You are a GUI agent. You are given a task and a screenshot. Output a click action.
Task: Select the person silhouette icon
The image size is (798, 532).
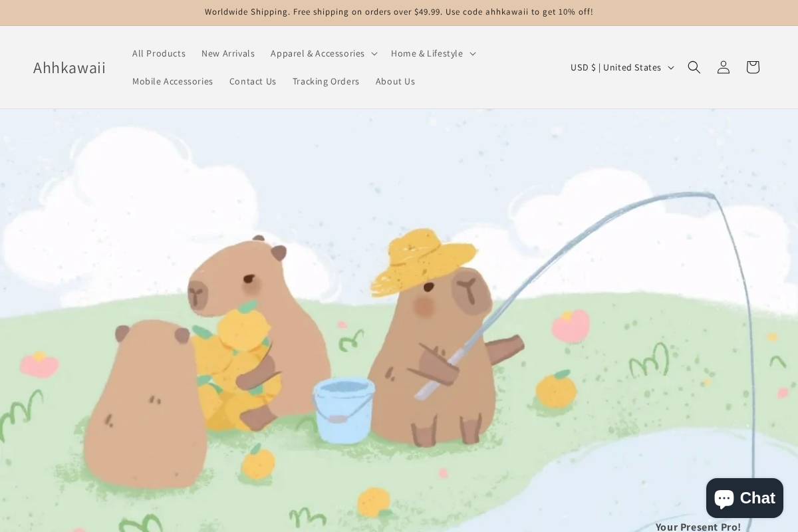723,67
